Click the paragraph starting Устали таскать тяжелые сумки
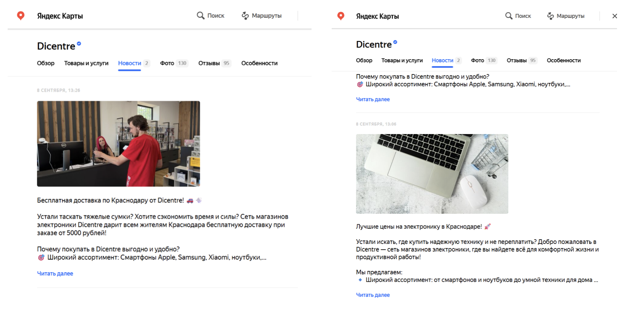The width and height of the screenshot is (644, 310). 163,225
